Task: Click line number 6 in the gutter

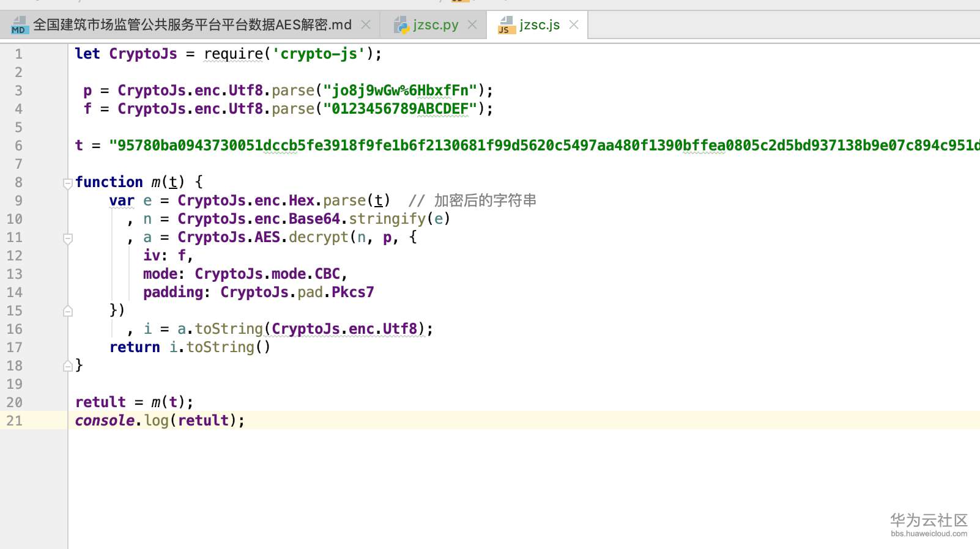Action: pos(18,146)
